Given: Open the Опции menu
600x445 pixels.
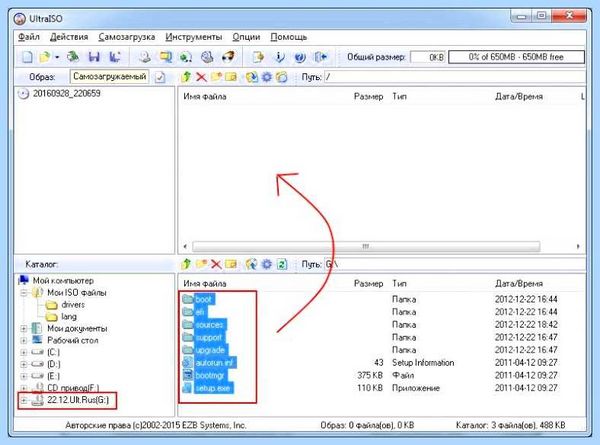Looking at the screenshot, I should tap(246, 37).
